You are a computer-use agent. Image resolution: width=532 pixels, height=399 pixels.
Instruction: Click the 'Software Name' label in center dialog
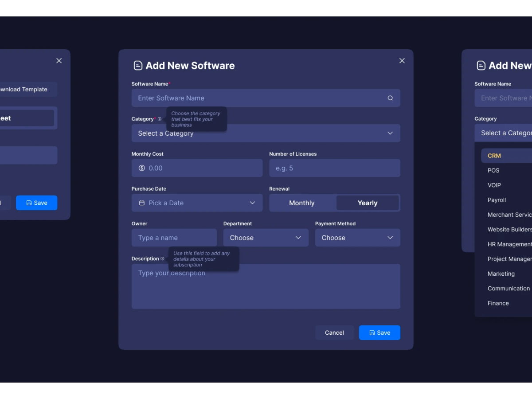[x=150, y=84]
